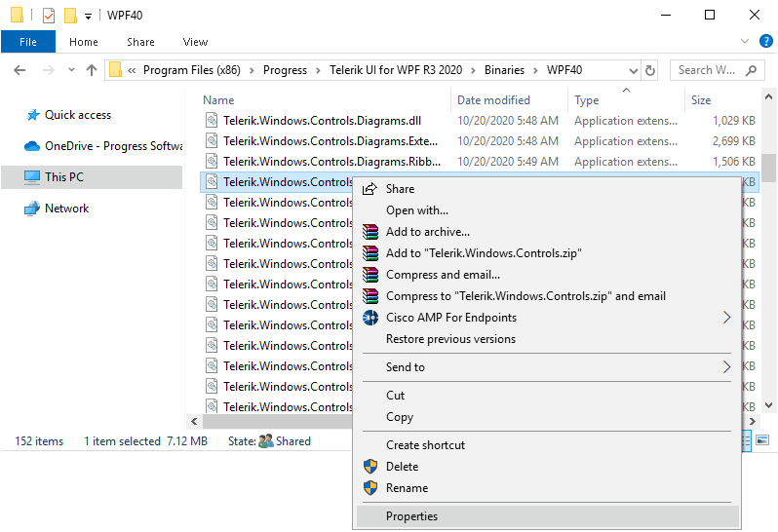This screenshot has width=778, height=532.
Task: Sort by the Name column header
Action: pyautogui.click(x=218, y=100)
